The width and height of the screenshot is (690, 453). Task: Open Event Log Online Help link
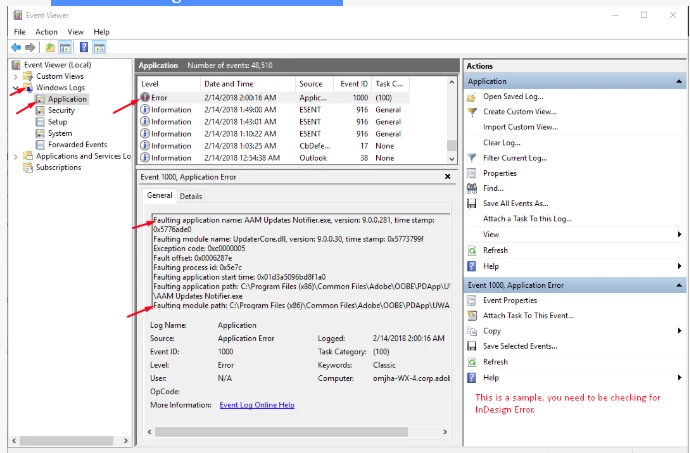[x=257, y=405]
